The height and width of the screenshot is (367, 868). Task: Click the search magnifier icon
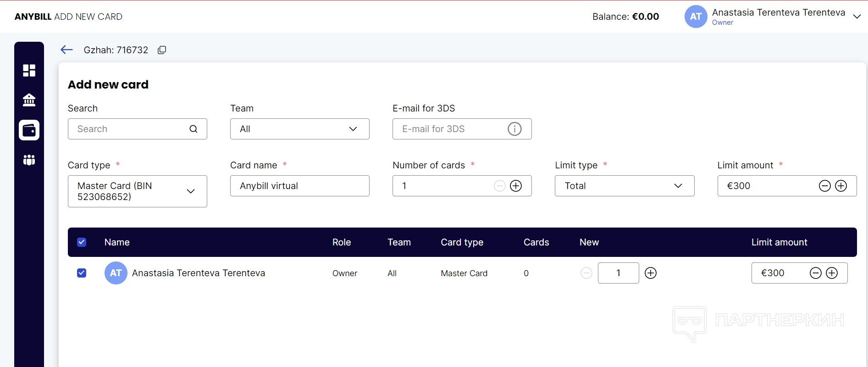(194, 129)
